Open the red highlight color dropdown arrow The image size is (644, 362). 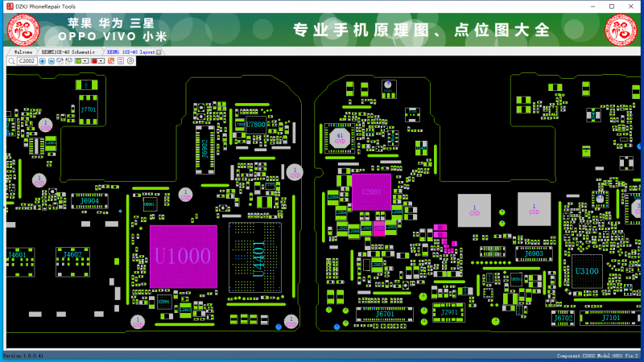click(x=101, y=61)
